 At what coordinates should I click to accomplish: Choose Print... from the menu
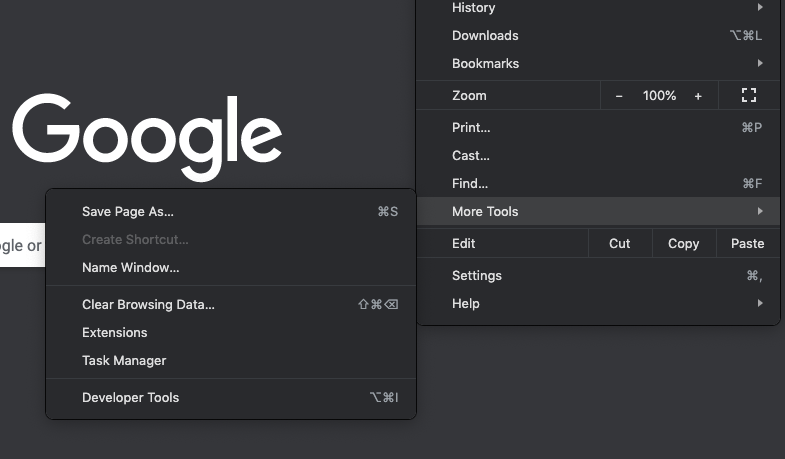pos(598,128)
